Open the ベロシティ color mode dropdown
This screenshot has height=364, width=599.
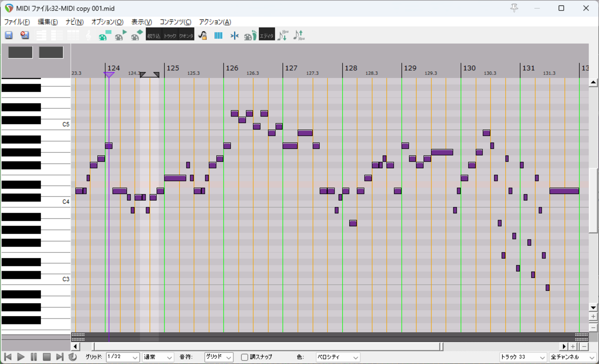coord(338,357)
